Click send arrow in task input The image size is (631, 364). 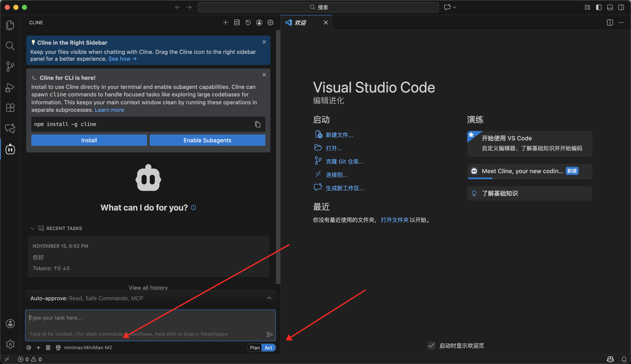269,335
